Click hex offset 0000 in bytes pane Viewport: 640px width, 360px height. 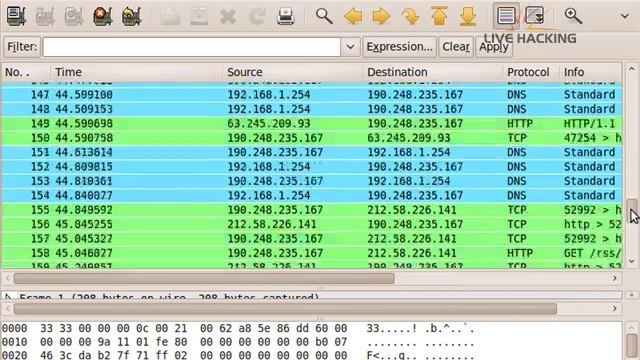tap(15, 328)
